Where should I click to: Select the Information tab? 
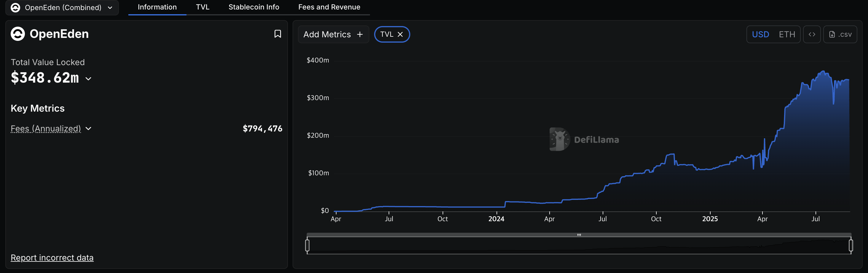tap(157, 7)
